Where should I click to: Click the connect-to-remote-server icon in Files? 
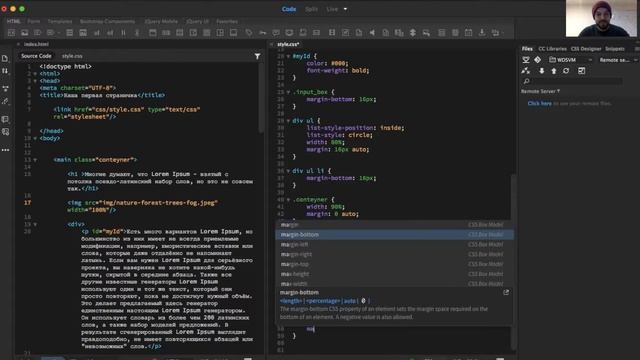tap(526, 60)
